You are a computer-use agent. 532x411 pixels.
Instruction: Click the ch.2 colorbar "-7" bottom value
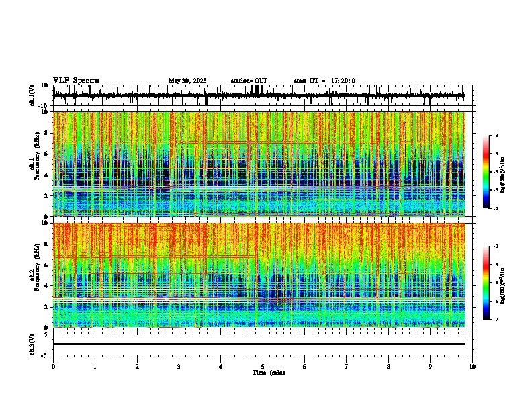pyautogui.click(x=496, y=319)
